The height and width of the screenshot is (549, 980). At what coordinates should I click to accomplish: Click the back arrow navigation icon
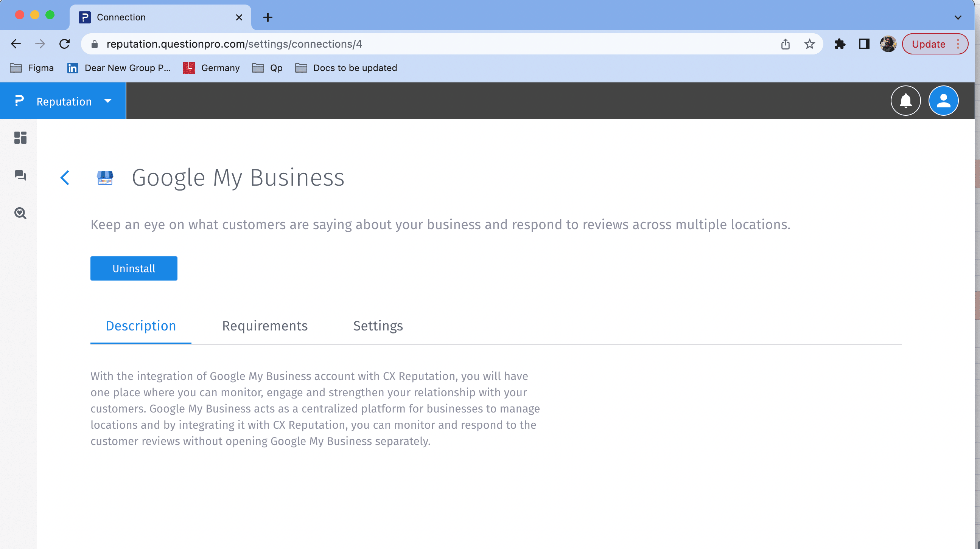[65, 177]
